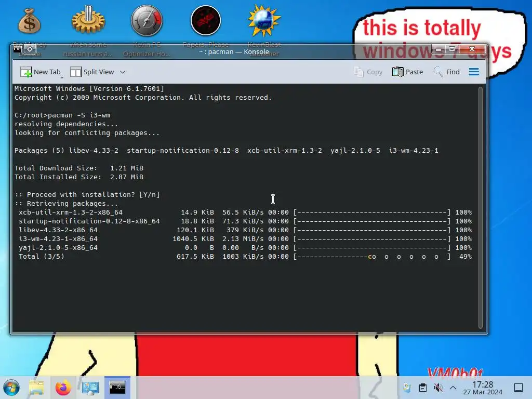The width and height of the screenshot is (532, 399).
Task: Click the Paste toolbar button
Action: pos(407,72)
